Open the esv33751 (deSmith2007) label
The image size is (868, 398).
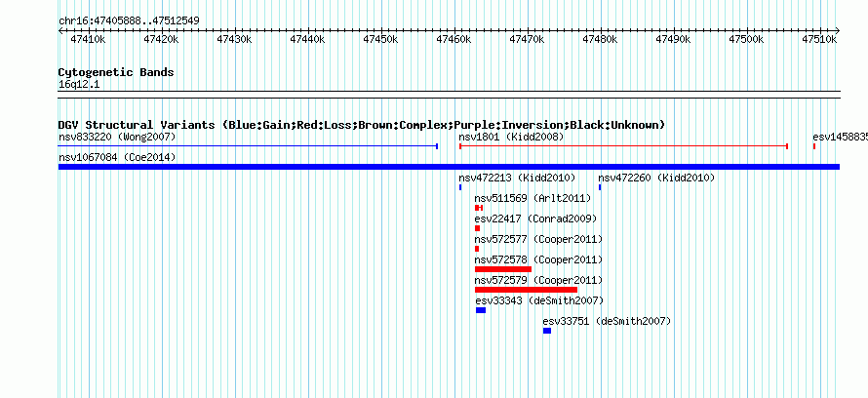(x=607, y=321)
